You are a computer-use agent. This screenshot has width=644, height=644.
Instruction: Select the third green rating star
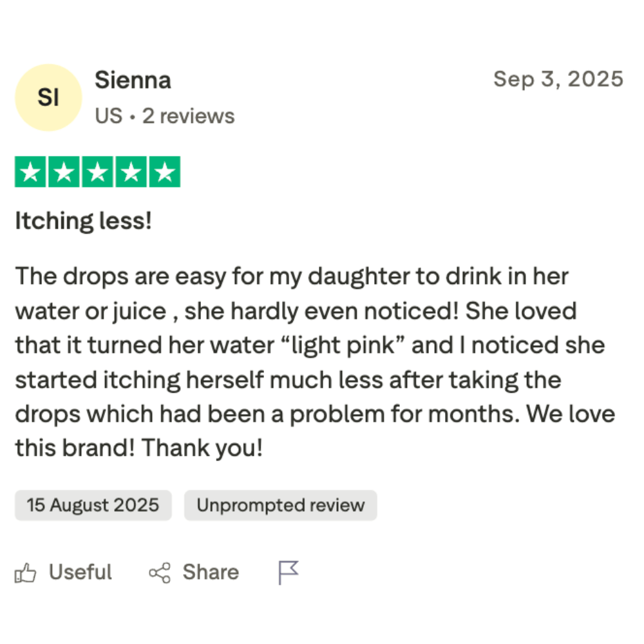[97, 172]
